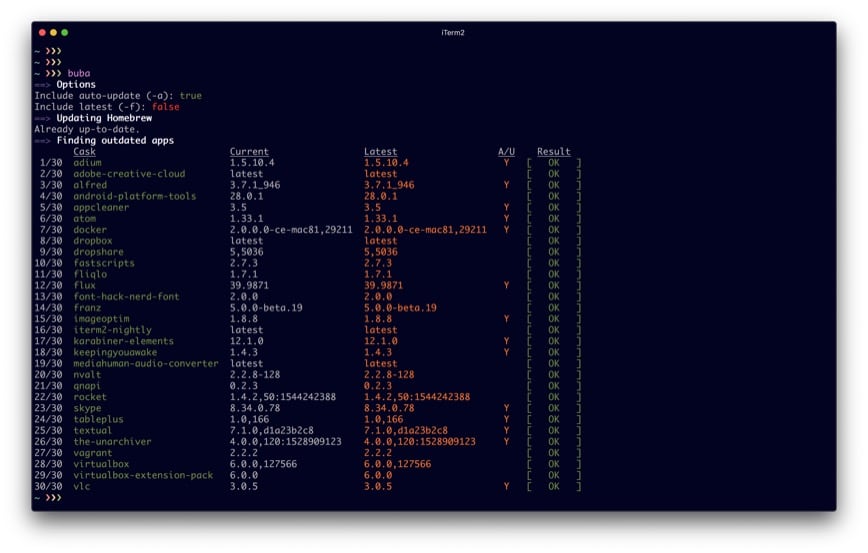This screenshot has width=868, height=553.
Task: Click the 'dropbox' cask name
Action: pos(92,241)
